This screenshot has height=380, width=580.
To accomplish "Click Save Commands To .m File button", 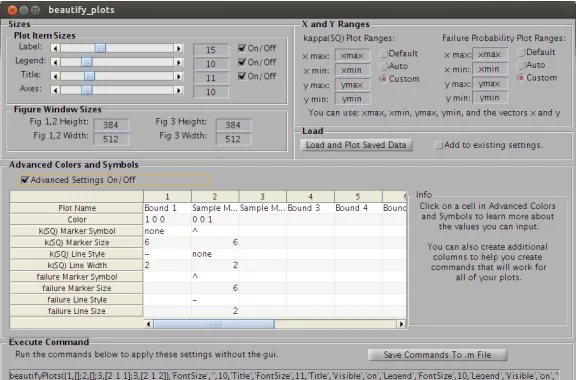I will coord(437,355).
